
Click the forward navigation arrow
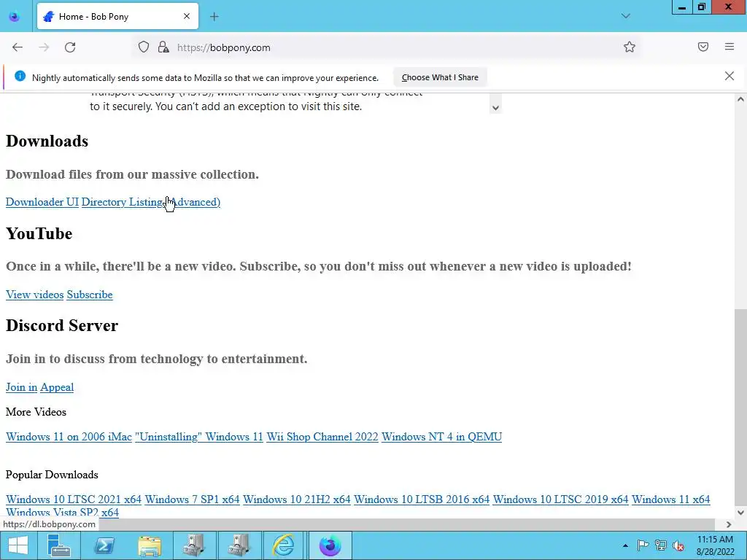pos(44,47)
